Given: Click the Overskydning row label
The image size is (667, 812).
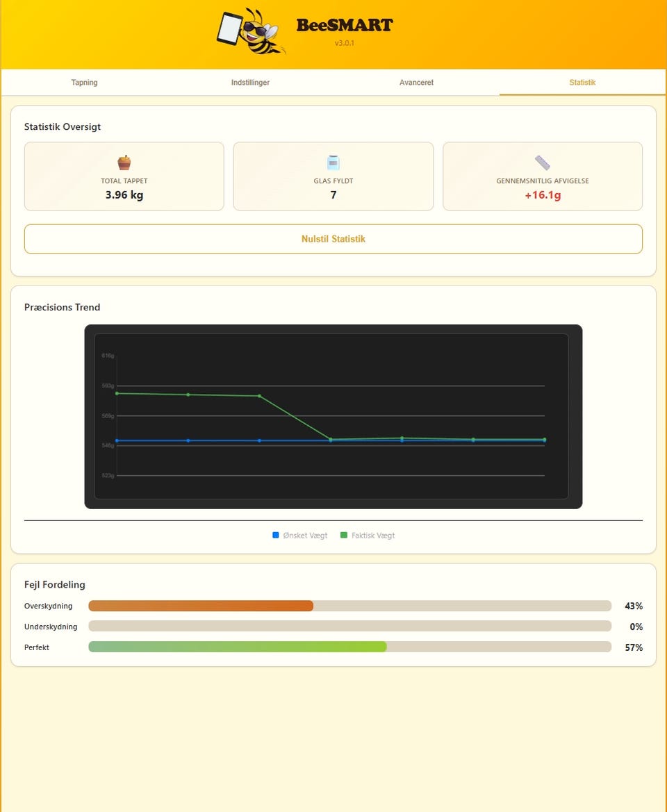Looking at the screenshot, I should [x=48, y=606].
